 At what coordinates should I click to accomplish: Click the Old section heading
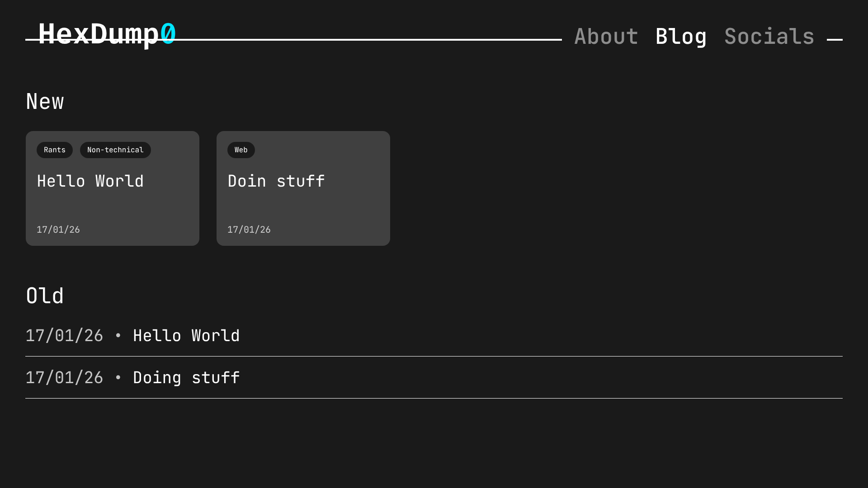(x=45, y=296)
